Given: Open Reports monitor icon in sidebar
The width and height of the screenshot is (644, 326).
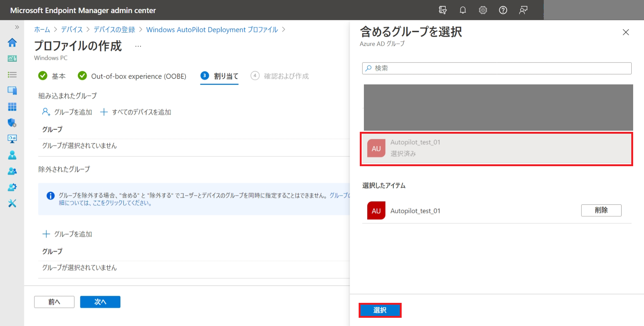Looking at the screenshot, I should [12, 139].
